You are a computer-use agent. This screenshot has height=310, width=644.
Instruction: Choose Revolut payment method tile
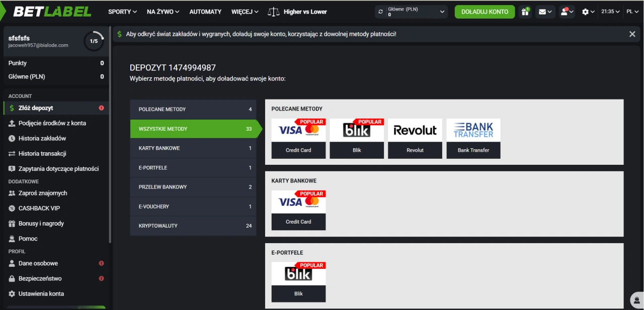(415, 138)
